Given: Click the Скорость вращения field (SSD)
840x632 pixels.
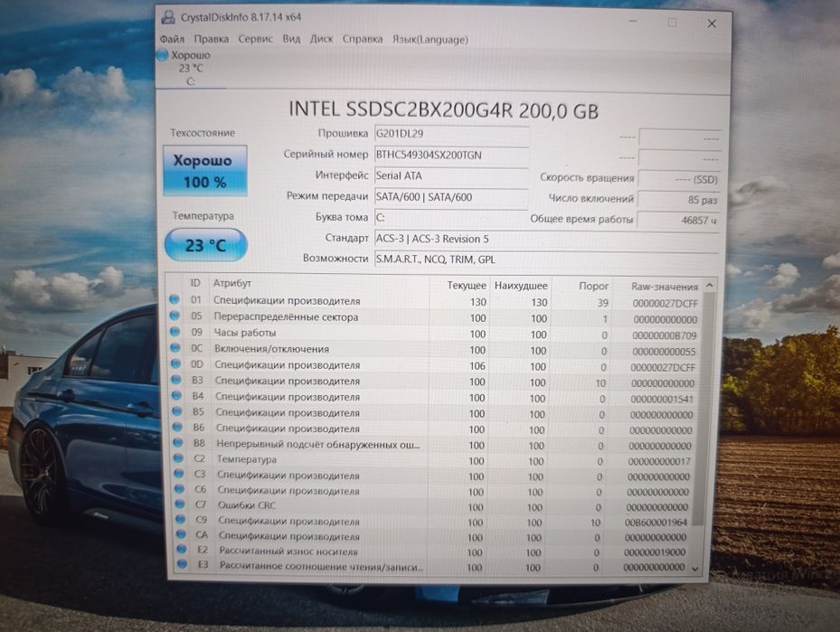Looking at the screenshot, I should (679, 179).
